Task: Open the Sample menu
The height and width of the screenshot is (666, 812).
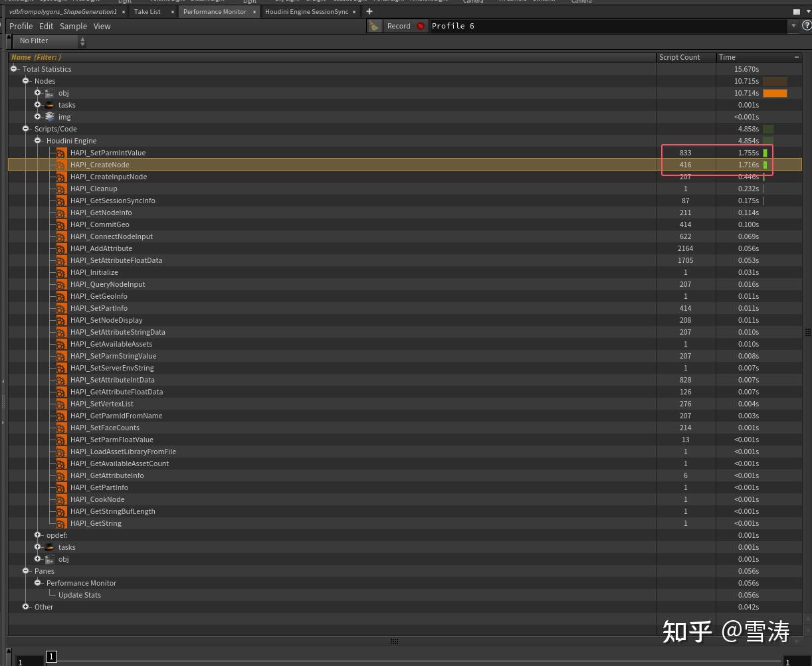Action: [73, 26]
